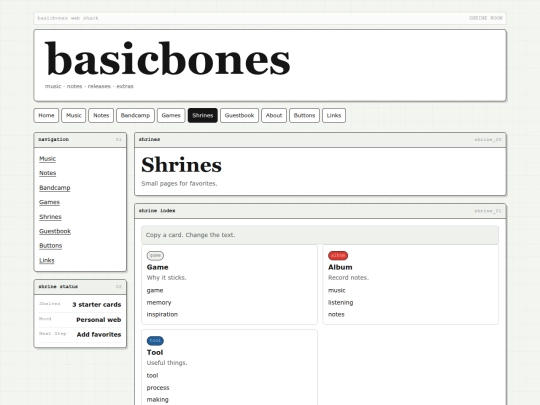Open the Guestbook sidebar link
This screenshot has width=540, height=405.
(x=55, y=231)
